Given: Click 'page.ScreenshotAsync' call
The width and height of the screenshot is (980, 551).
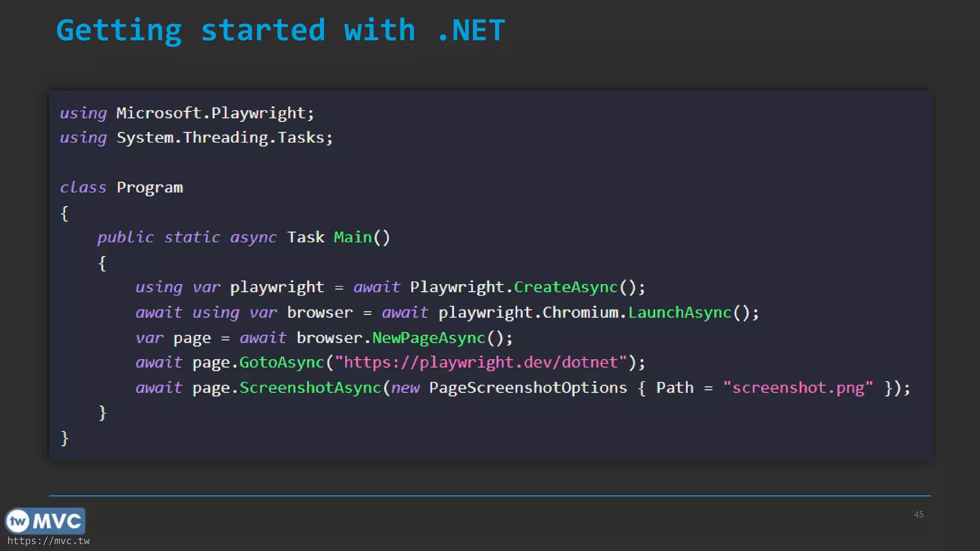Looking at the screenshot, I should point(287,387).
